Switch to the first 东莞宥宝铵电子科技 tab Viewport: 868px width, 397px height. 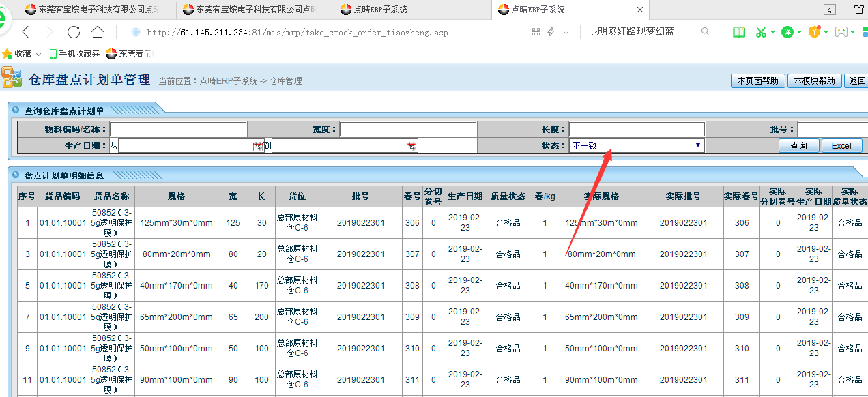(96, 10)
